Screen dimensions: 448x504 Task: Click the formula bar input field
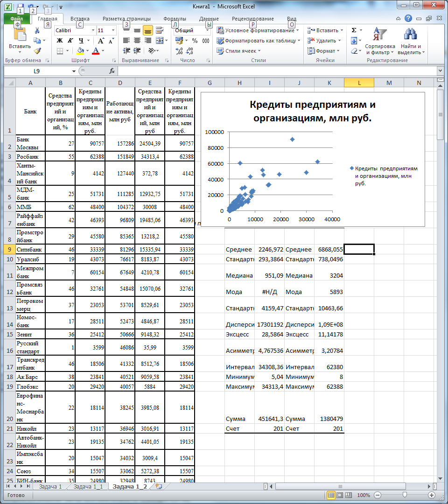point(277,71)
